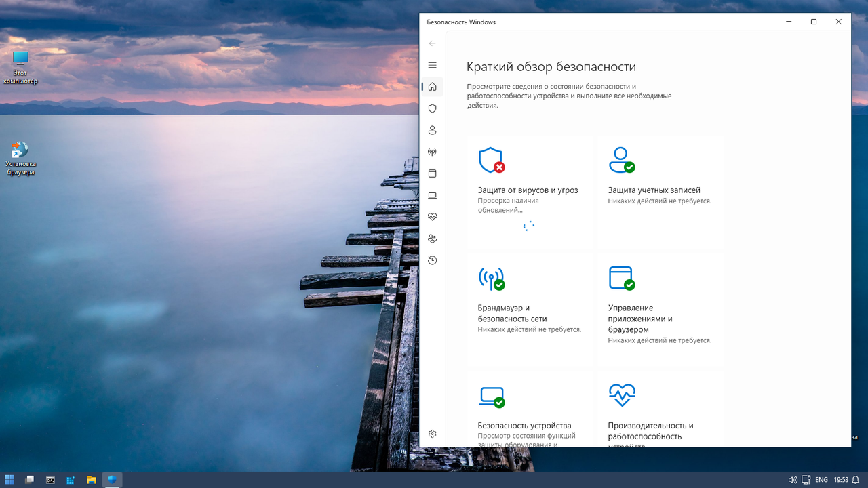The height and width of the screenshot is (488, 868).
Task: Click the window title 'Безопасность Windows'
Action: [461, 22]
